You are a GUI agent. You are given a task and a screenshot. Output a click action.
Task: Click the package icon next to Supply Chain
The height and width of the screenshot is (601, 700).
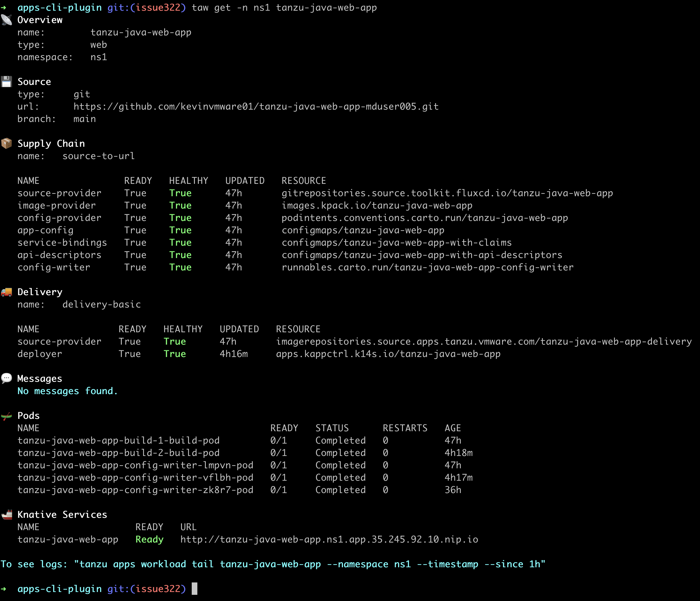7,143
